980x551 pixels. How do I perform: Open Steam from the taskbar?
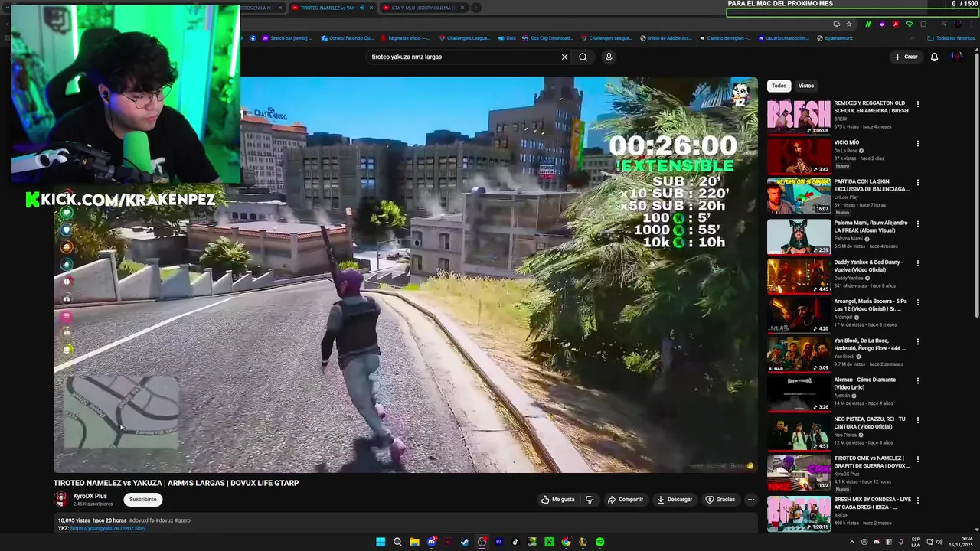(x=465, y=542)
